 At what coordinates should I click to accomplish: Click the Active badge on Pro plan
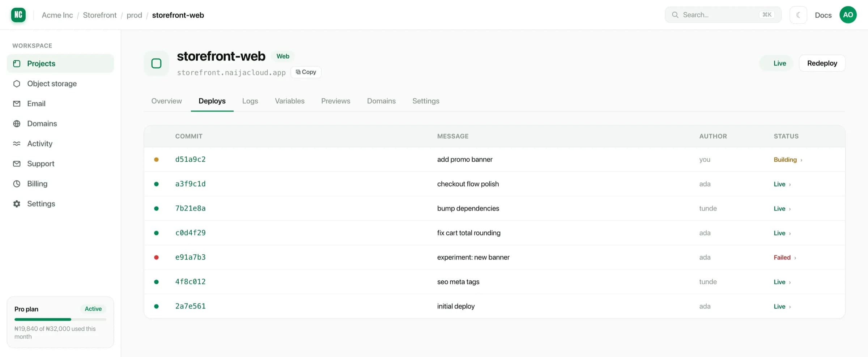93,309
